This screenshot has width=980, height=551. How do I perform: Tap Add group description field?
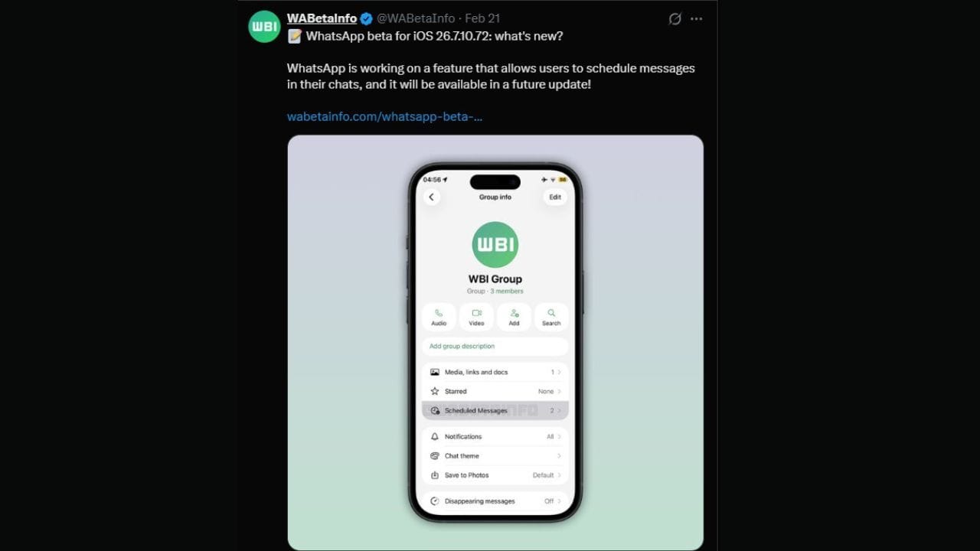(495, 346)
